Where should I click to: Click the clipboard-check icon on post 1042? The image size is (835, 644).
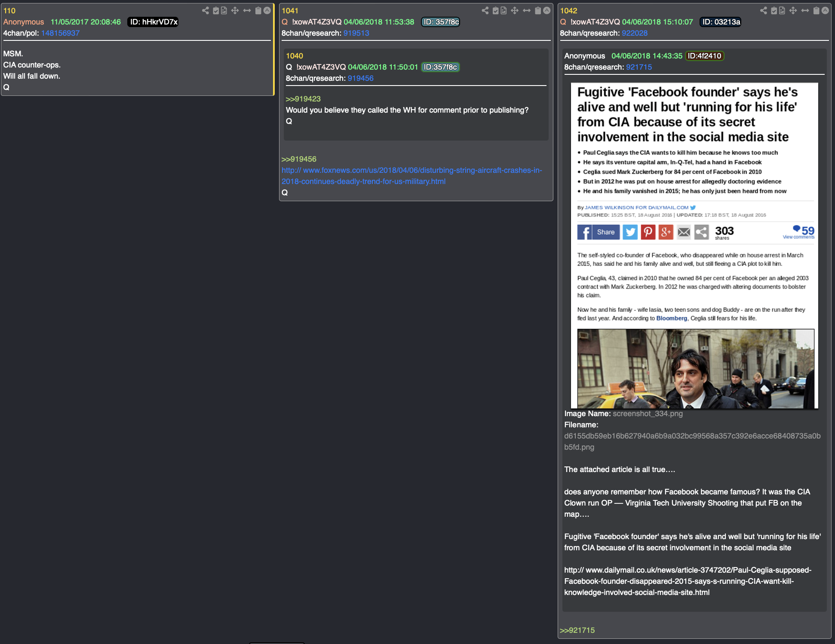coord(774,10)
